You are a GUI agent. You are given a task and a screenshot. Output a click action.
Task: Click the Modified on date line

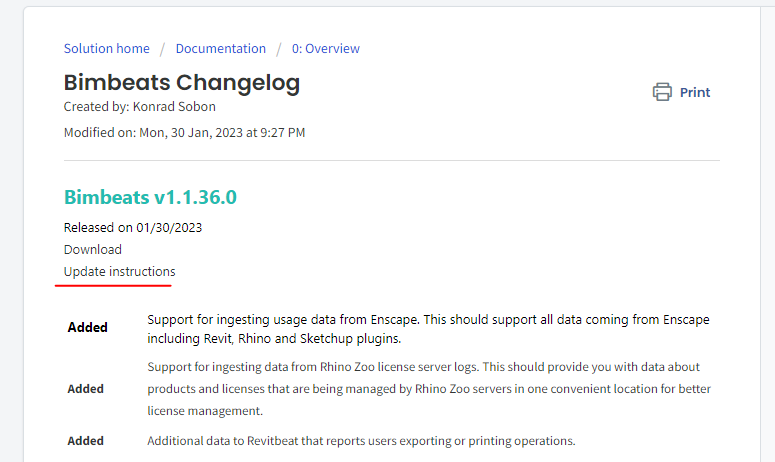(184, 132)
